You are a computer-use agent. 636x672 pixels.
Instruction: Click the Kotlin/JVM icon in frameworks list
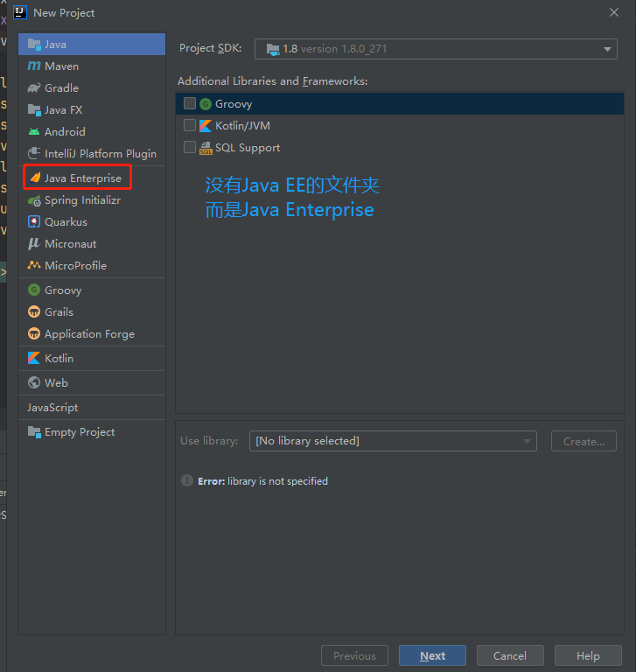pos(206,126)
